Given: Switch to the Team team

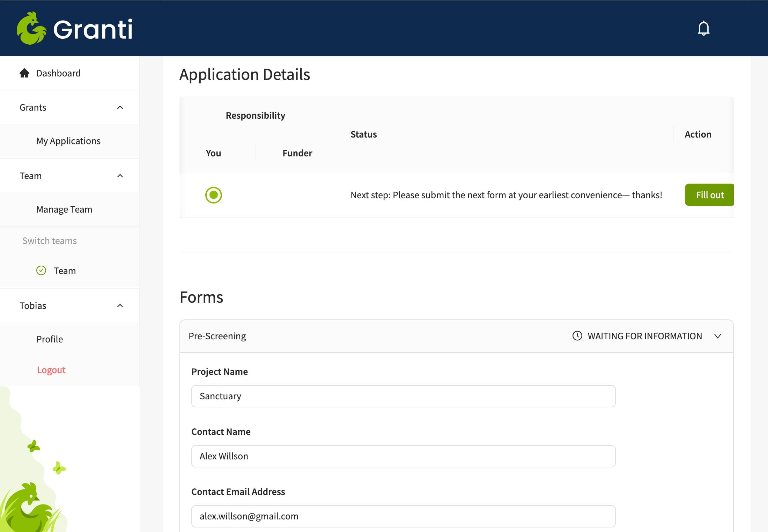Looking at the screenshot, I should click(x=69, y=271).
